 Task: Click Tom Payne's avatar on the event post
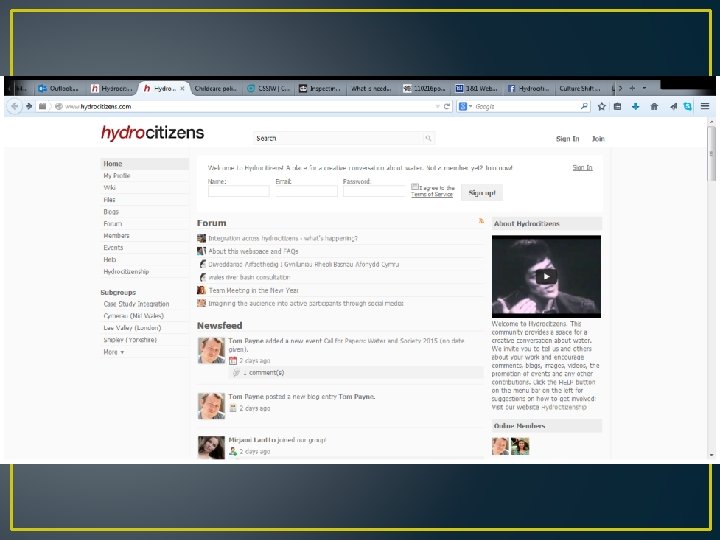click(x=211, y=351)
